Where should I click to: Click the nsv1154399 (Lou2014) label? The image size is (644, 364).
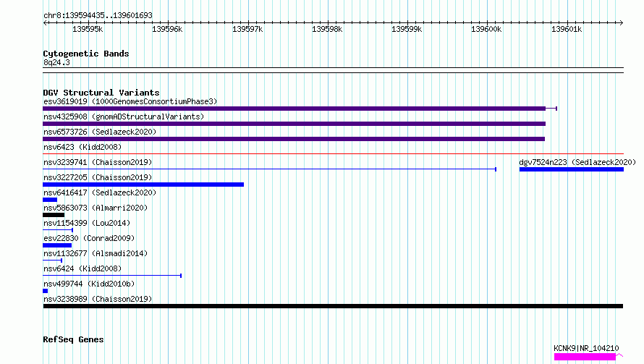pyautogui.click(x=87, y=223)
